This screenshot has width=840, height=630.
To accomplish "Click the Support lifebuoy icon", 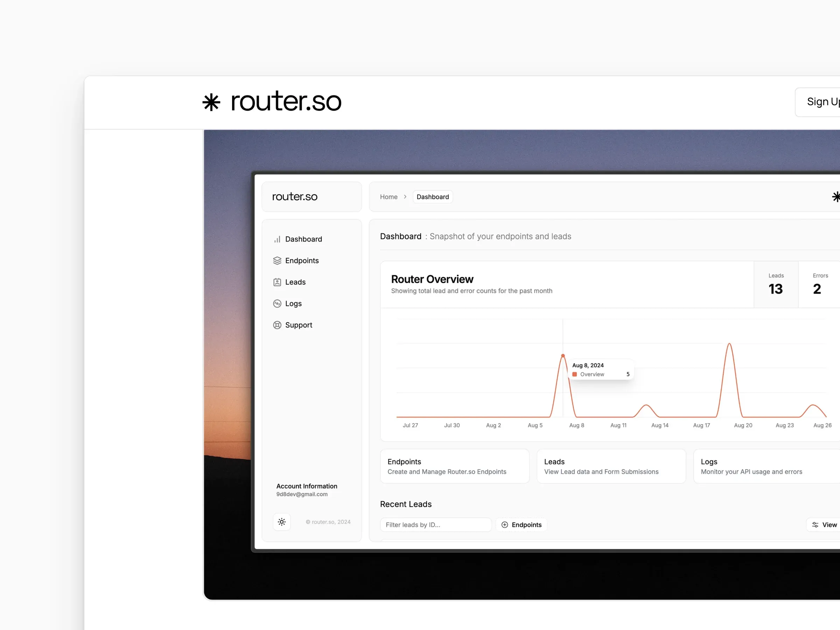I will tap(277, 325).
